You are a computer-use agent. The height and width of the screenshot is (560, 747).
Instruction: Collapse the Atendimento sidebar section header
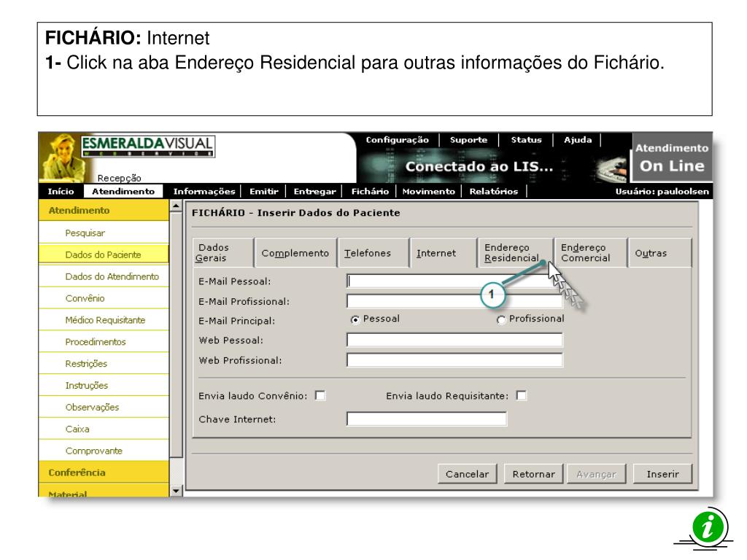(x=104, y=210)
